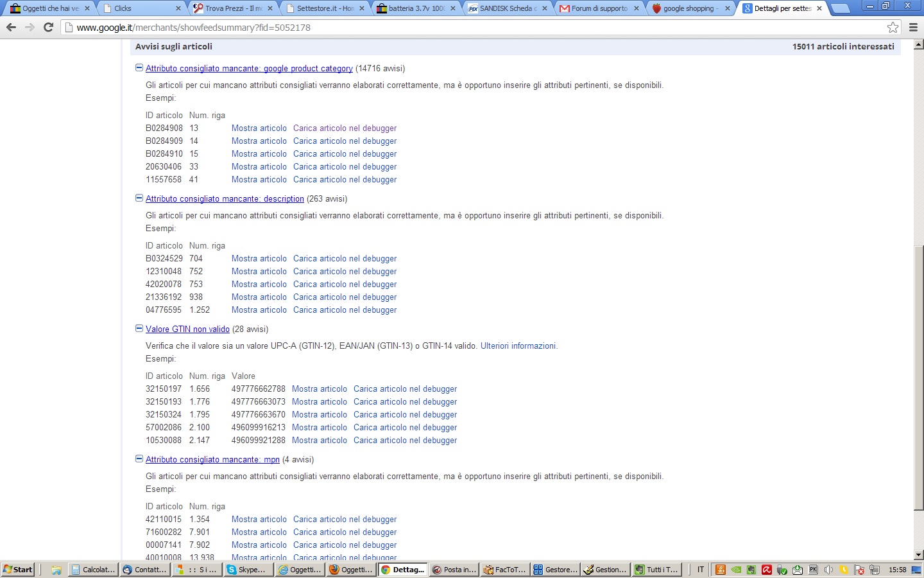
Task: Click 'Carica articolo nel debugger' for item 11557658
Action: point(345,180)
